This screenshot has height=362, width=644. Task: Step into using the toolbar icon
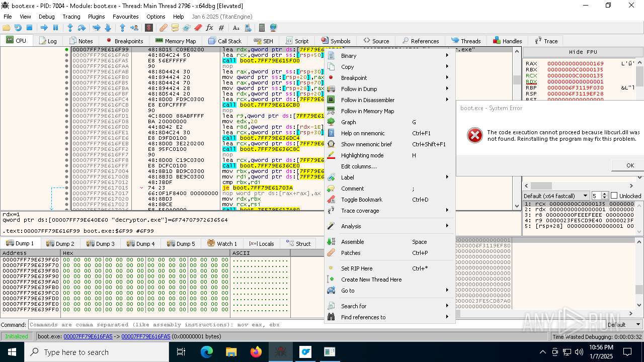point(70,28)
